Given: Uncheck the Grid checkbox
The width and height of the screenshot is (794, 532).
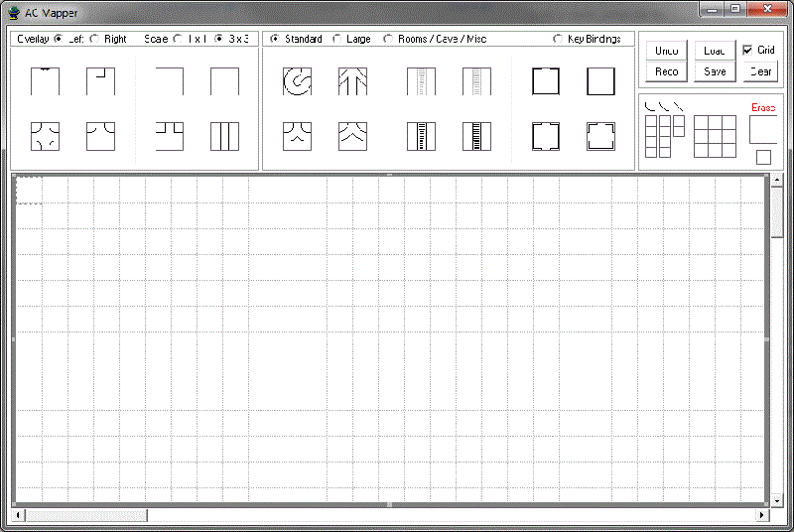Looking at the screenshot, I should pos(747,50).
